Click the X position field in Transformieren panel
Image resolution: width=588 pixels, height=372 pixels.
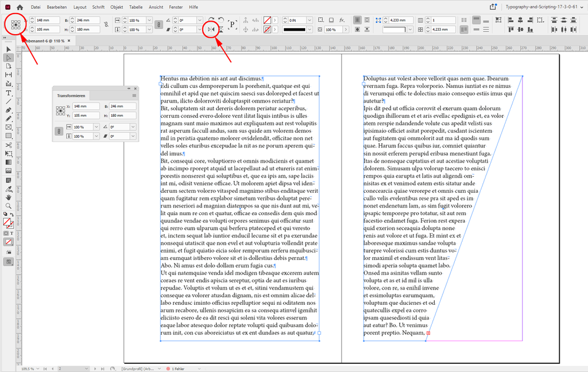click(87, 106)
